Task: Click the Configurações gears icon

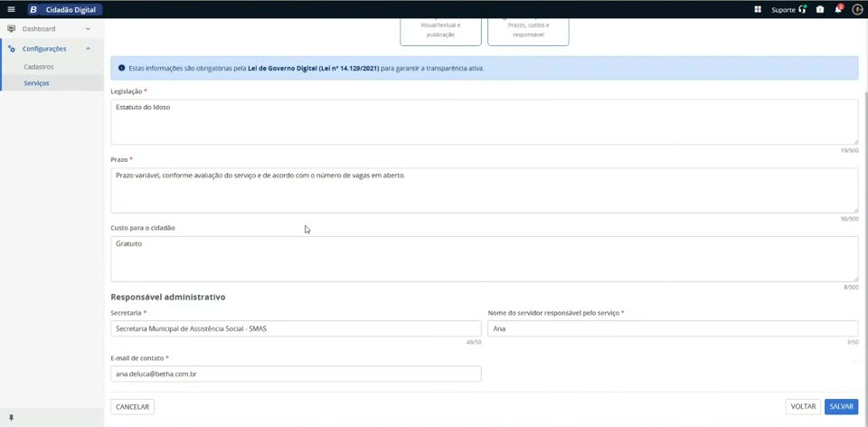Action: click(x=11, y=49)
